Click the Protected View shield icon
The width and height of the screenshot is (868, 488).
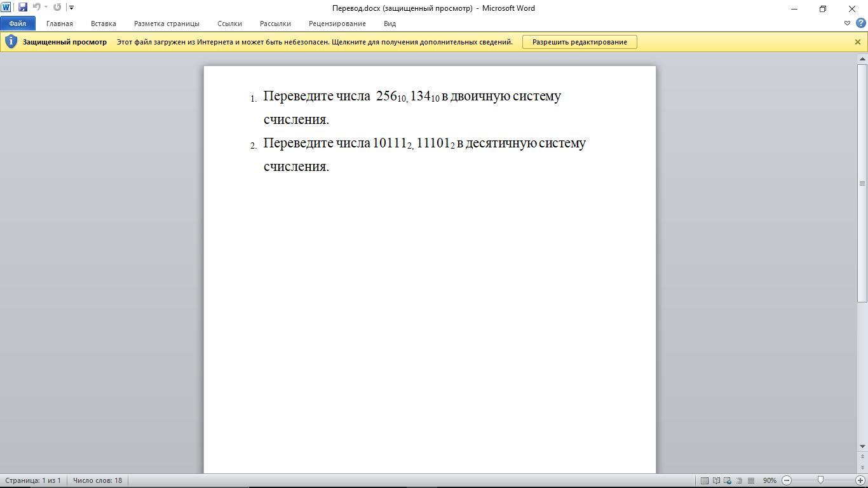[11, 42]
